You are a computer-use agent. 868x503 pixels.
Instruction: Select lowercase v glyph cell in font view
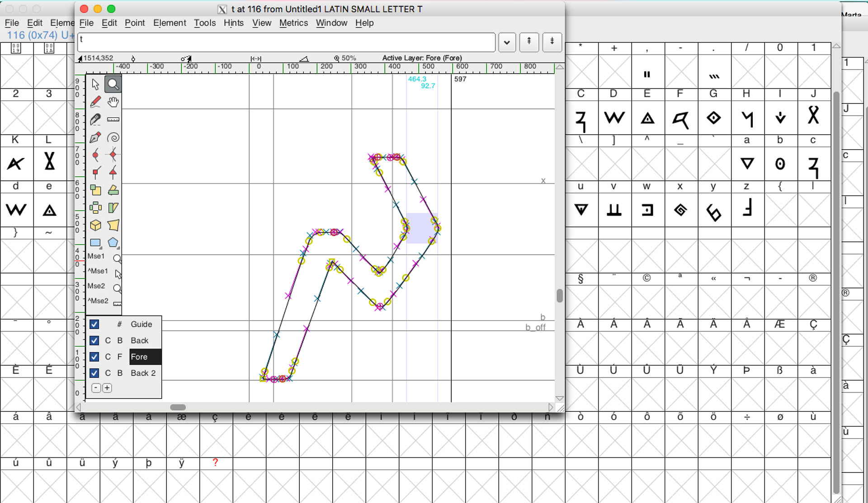[x=614, y=210]
